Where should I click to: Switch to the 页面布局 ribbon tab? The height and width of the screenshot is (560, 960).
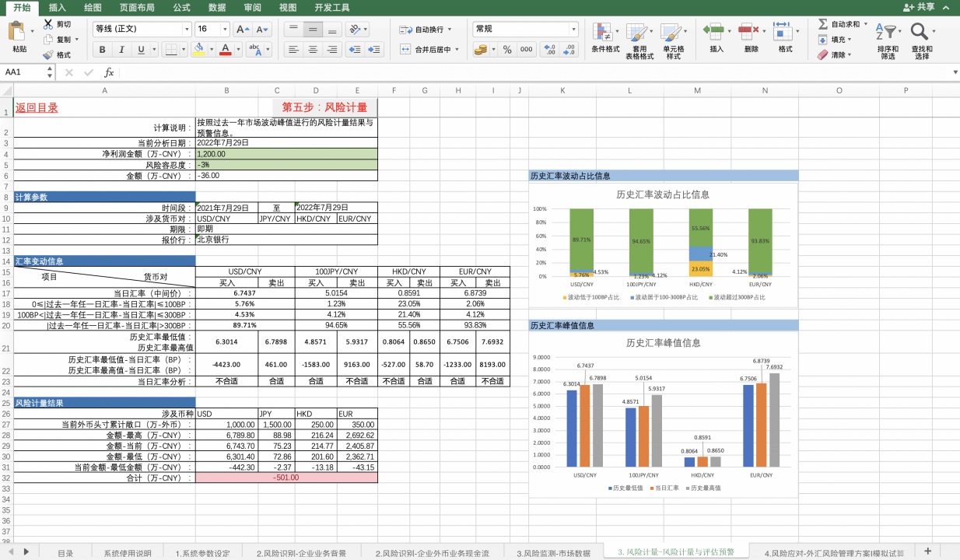136,7
